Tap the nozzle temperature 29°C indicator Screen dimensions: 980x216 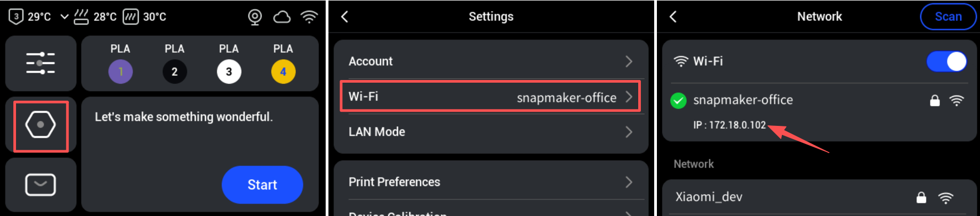30,17
